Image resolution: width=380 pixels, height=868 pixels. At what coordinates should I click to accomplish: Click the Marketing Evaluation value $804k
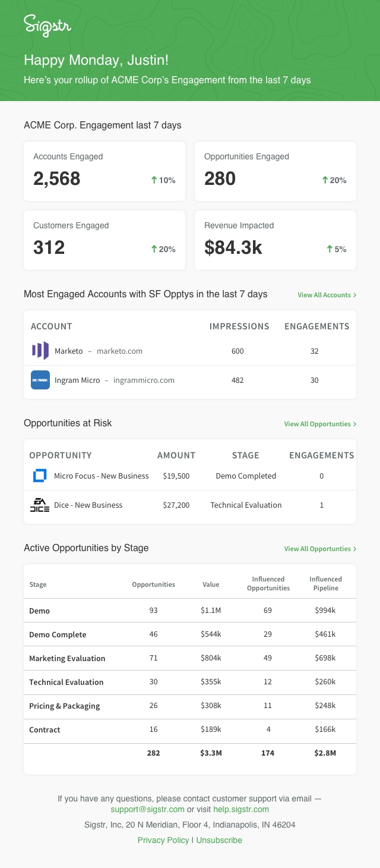(x=211, y=658)
